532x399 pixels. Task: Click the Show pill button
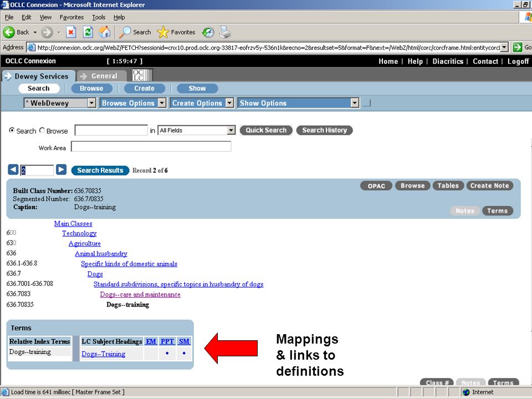pyautogui.click(x=197, y=88)
